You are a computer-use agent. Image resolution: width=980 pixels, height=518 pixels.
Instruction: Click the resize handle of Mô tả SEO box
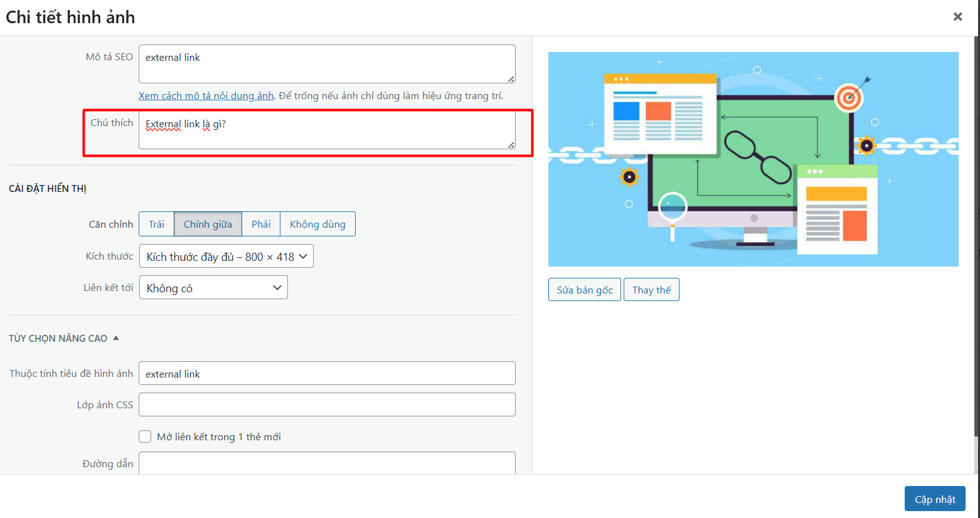(x=511, y=79)
